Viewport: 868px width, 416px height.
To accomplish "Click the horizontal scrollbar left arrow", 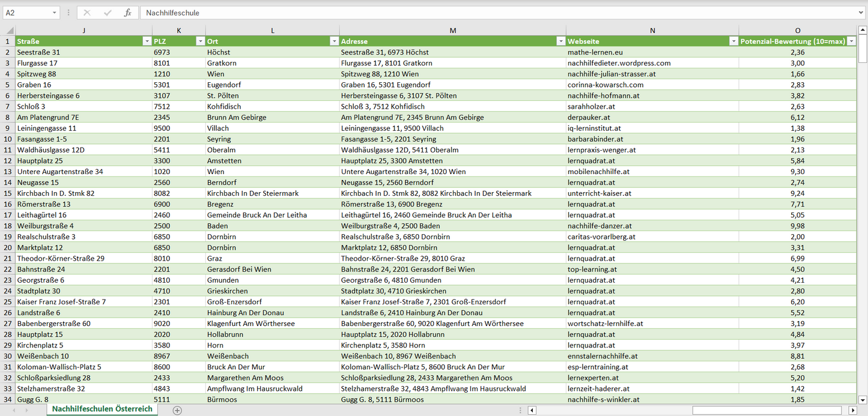I will point(532,410).
